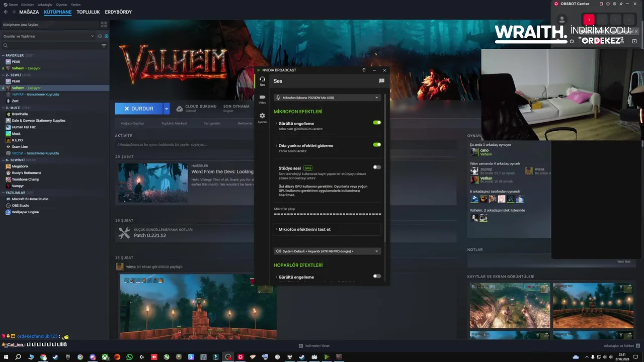Viewport: 644px width, 362px height.
Task: Open Görünüm menu
Action: point(28,5)
